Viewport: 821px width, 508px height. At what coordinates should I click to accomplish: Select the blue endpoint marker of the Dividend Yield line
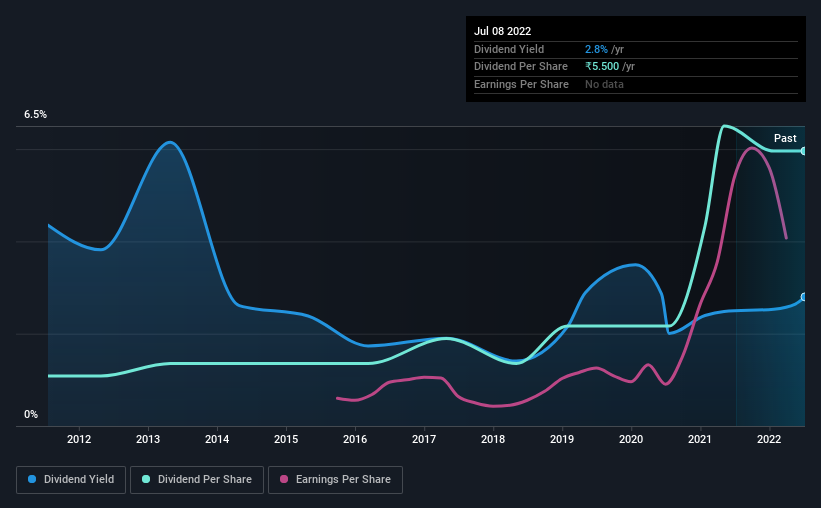(x=803, y=297)
